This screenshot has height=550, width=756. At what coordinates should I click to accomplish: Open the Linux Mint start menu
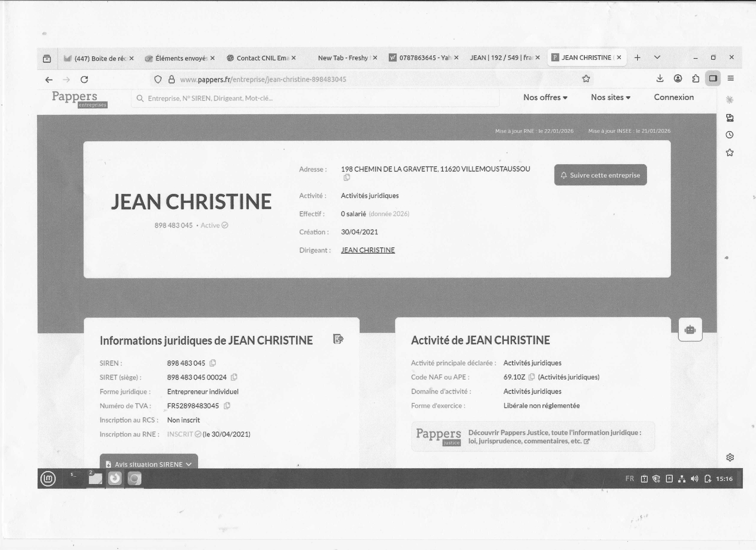48,479
